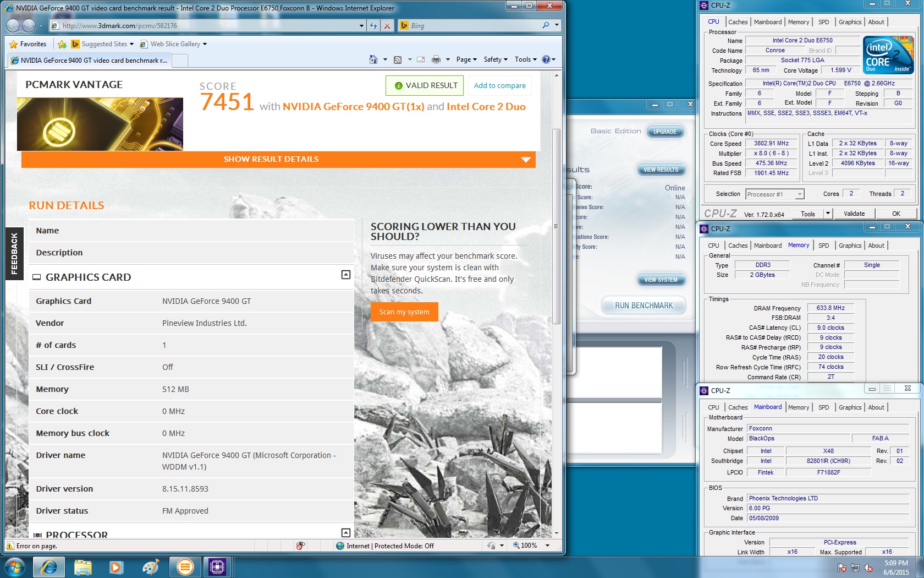
Task: Click the VALID RESULT badge
Action: coord(425,85)
